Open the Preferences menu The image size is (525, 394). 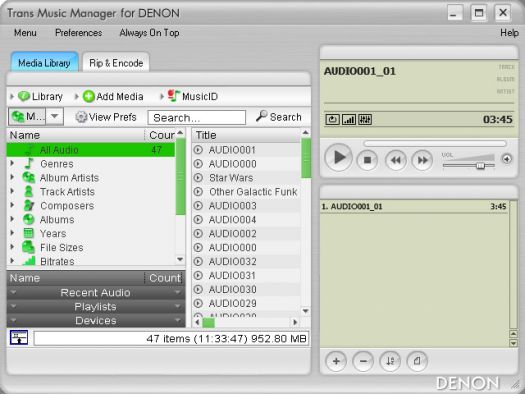78,33
